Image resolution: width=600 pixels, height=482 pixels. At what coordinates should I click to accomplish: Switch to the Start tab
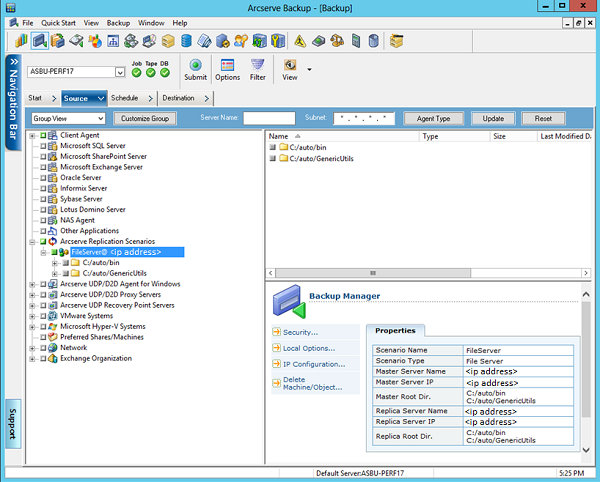[x=42, y=98]
